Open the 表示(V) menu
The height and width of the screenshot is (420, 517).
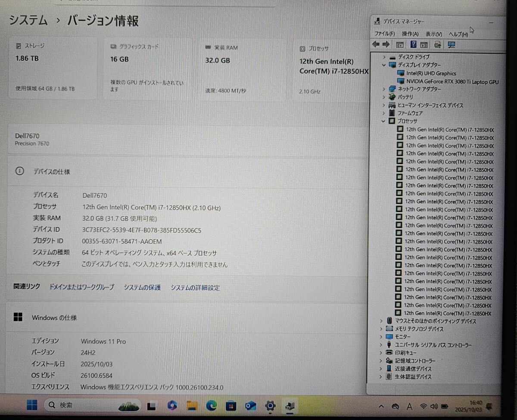(x=433, y=34)
